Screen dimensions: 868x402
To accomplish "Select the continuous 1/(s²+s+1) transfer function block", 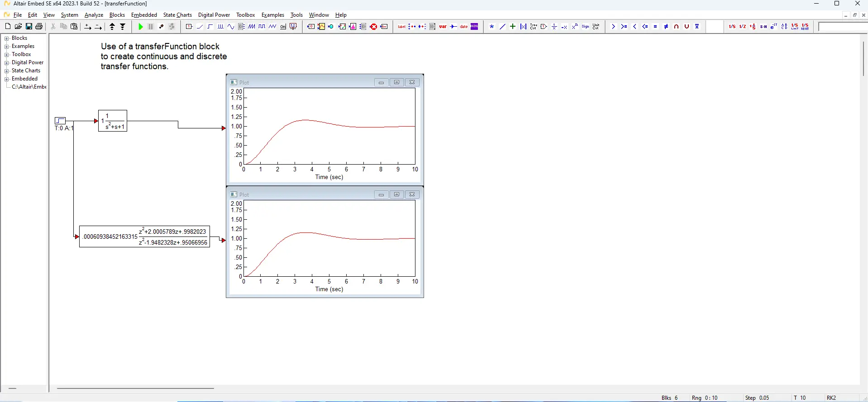I will click(x=113, y=121).
